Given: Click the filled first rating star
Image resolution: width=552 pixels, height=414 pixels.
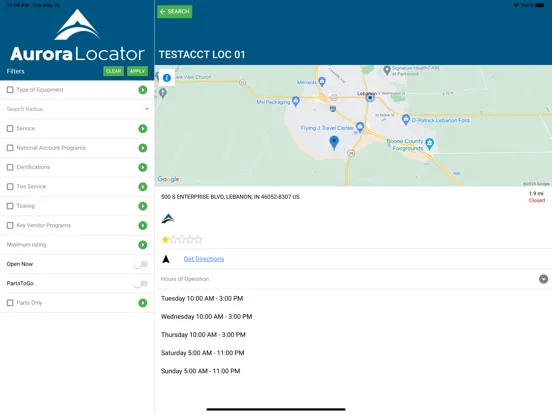Looking at the screenshot, I should tap(165, 240).
